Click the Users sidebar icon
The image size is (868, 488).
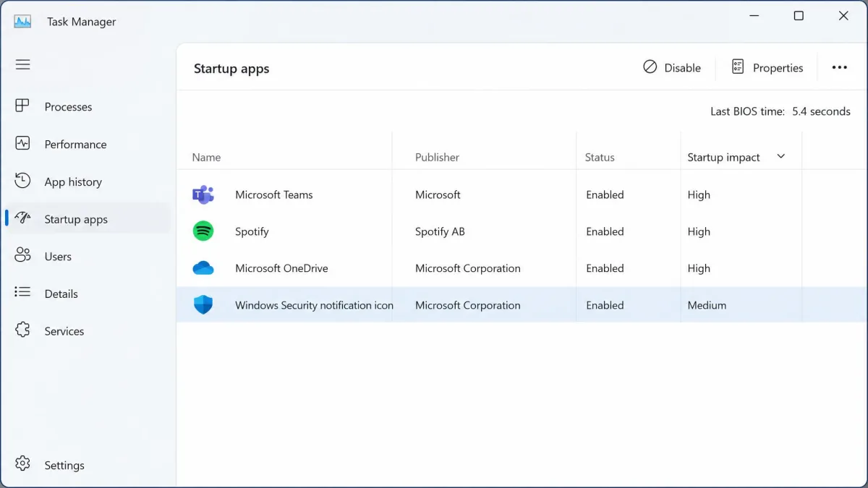tap(22, 255)
